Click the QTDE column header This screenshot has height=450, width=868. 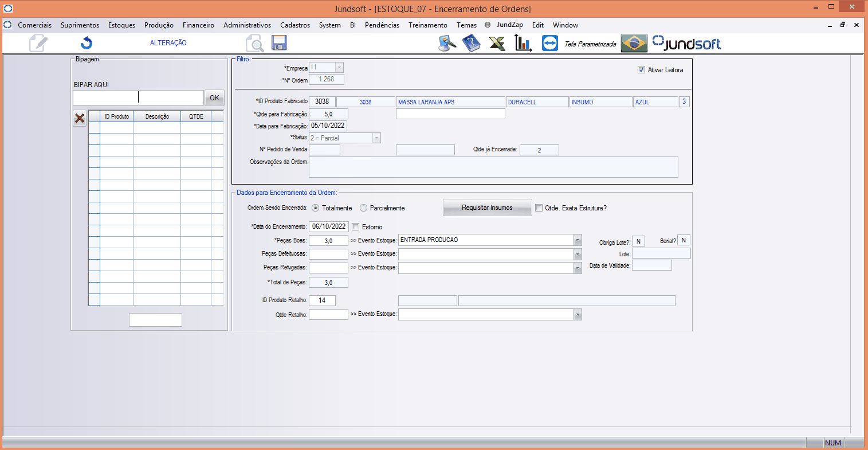[x=196, y=116]
